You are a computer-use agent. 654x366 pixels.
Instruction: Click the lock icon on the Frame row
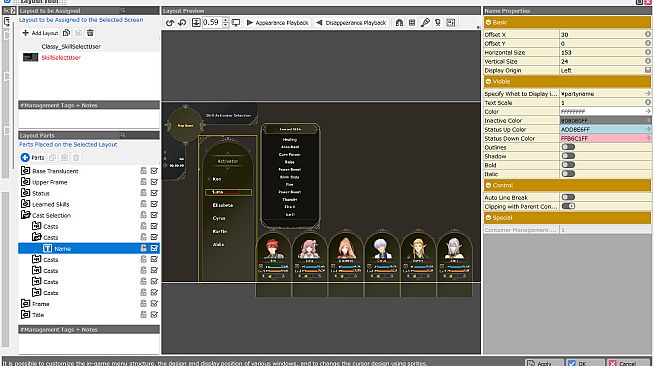tap(143, 303)
